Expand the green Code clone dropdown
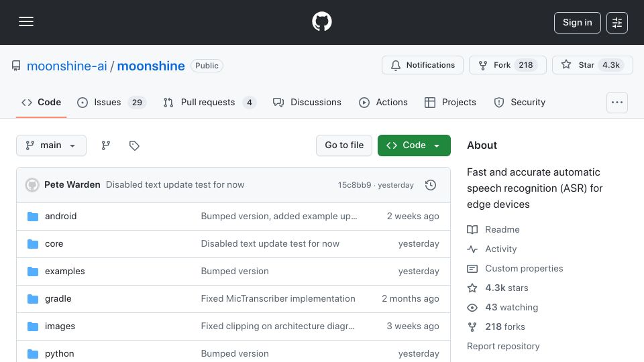The image size is (644, 362). click(414, 145)
